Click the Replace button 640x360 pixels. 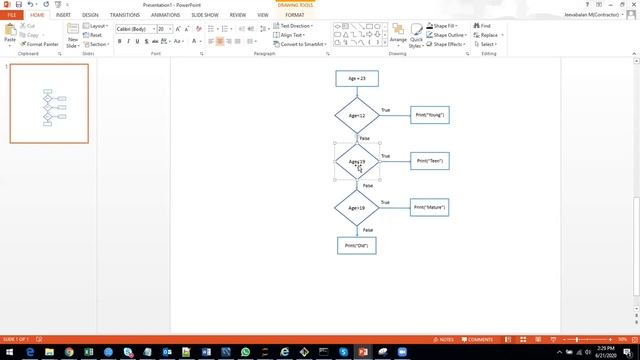[489, 35]
